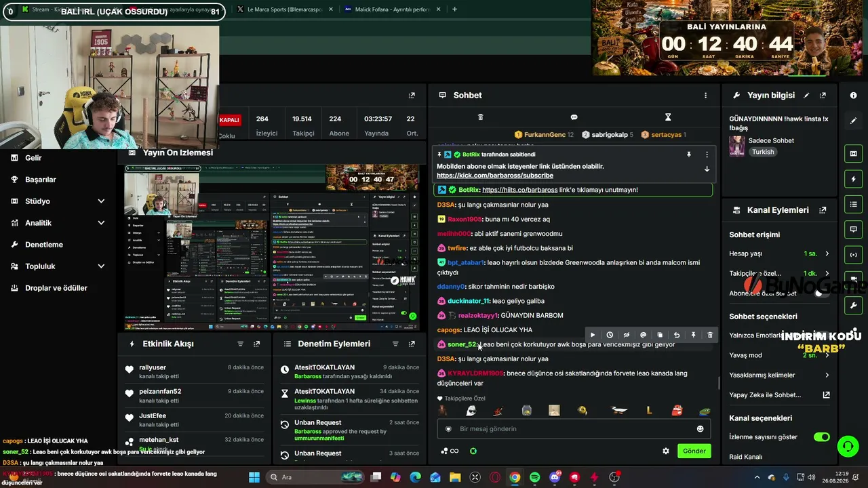The image size is (868, 488).
Task: Open Spotify from the taskbar
Action: [x=534, y=477]
